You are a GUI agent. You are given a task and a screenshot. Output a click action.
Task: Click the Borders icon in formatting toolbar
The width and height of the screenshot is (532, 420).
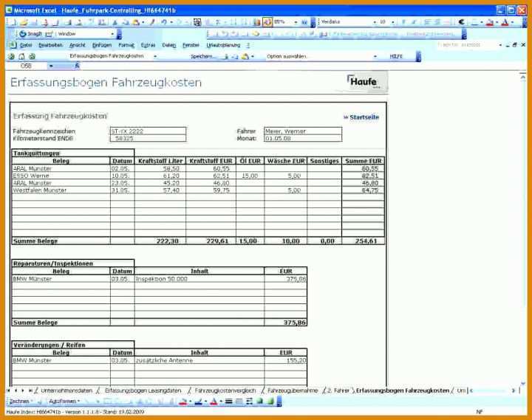coord(474,22)
